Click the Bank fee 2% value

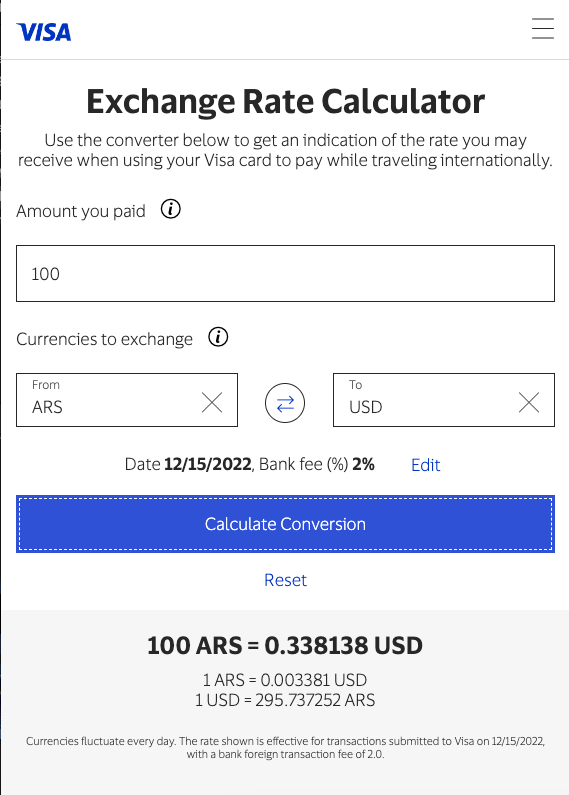tap(363, 464)
